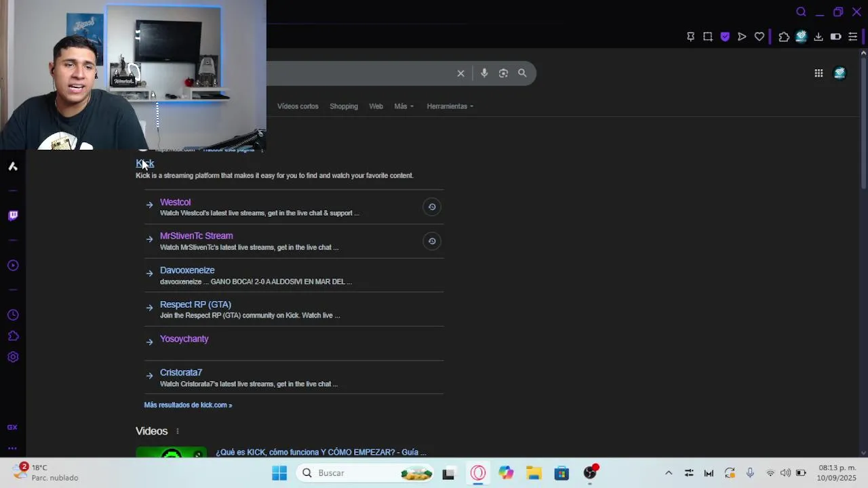Open Settings gear in the sidebar
The height and width of the screenshot is (488, 868).
click(x=13, y=357)
